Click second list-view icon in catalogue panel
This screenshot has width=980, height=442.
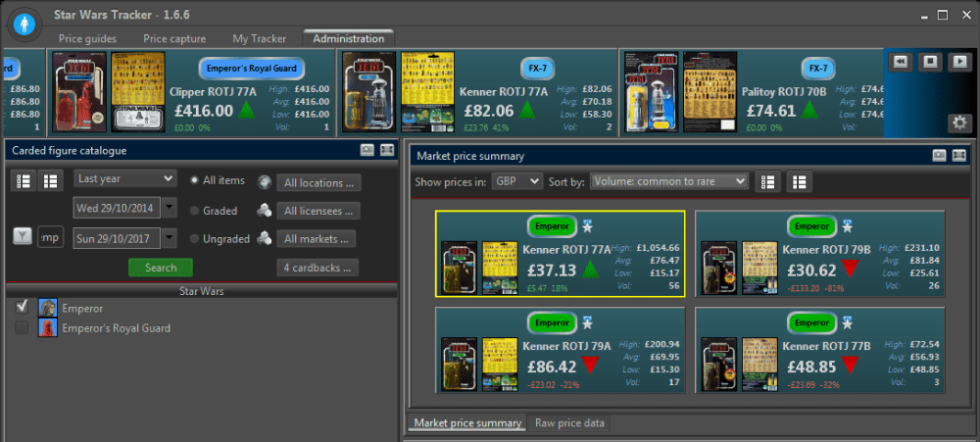pos(51,181)
